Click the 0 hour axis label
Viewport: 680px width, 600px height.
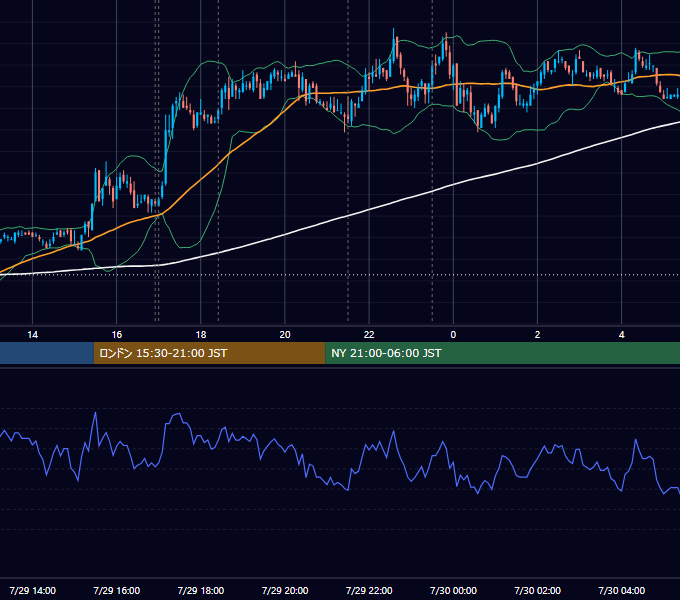tap(453, 335)
